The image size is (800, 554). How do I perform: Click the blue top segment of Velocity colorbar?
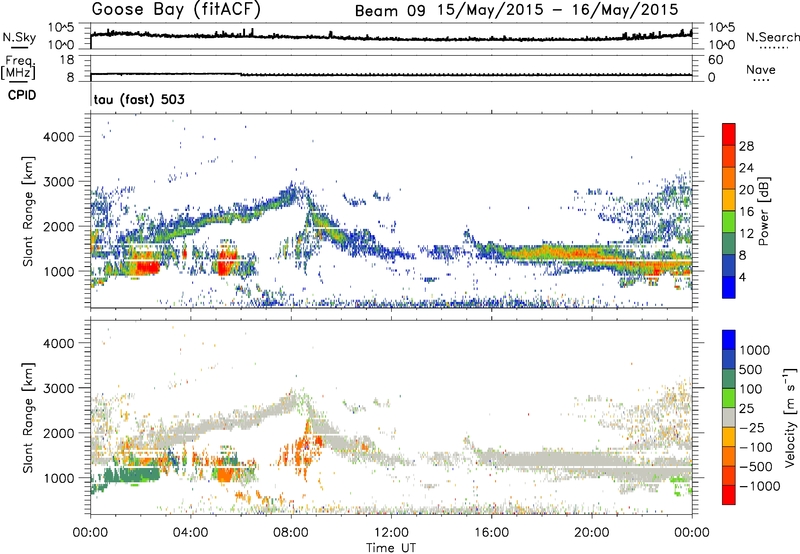(x=729, y=340)
